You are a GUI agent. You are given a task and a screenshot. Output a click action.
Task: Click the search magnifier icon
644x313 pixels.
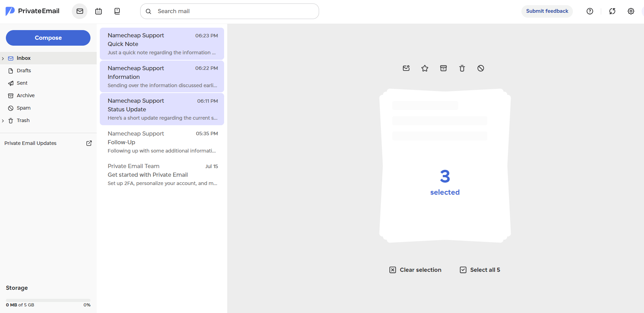click(x=148, y=11)
